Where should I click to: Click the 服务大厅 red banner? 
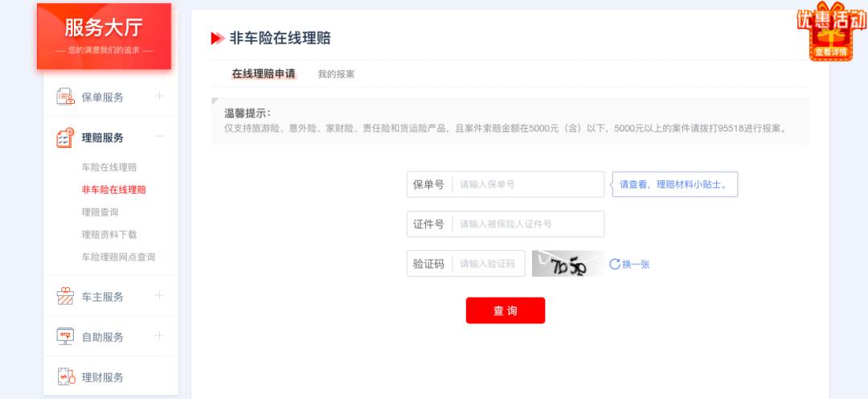click(x=104, y=36)
